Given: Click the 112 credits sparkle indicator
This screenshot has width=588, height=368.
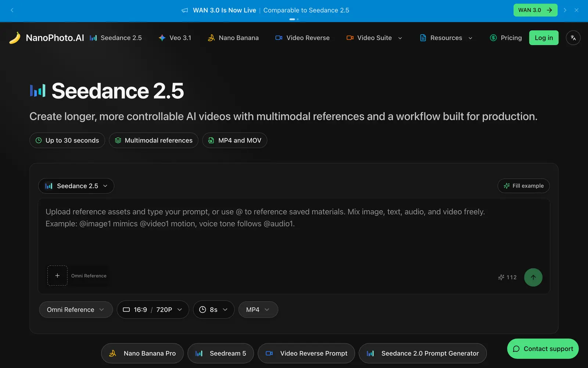Looking at the screenshot, I should (x=507, y=277).
